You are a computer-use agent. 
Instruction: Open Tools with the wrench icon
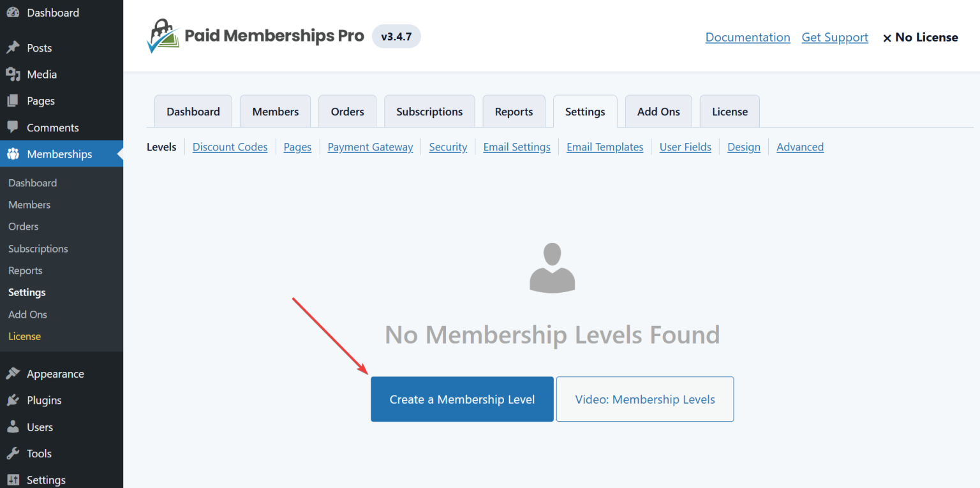click(15, 453)
